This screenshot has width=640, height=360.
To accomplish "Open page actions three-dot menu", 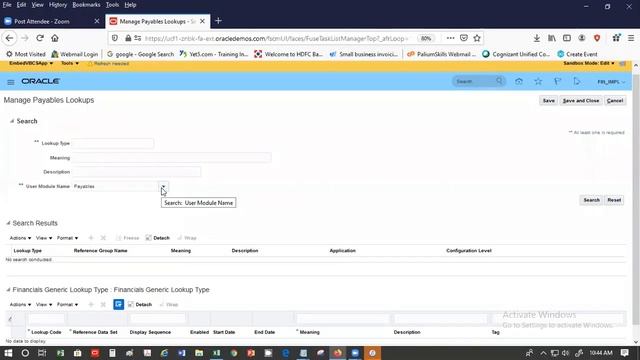I will tap(450, 38).
